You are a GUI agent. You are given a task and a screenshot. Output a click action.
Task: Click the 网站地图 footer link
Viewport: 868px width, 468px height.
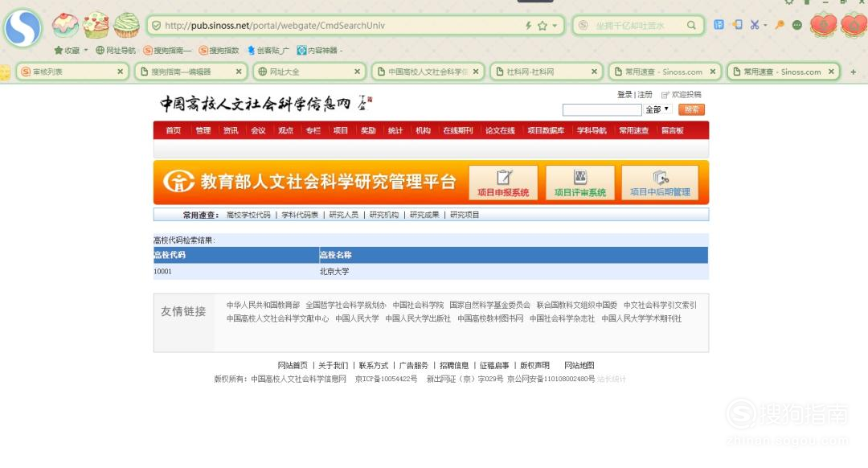click(x=579, y=366)
